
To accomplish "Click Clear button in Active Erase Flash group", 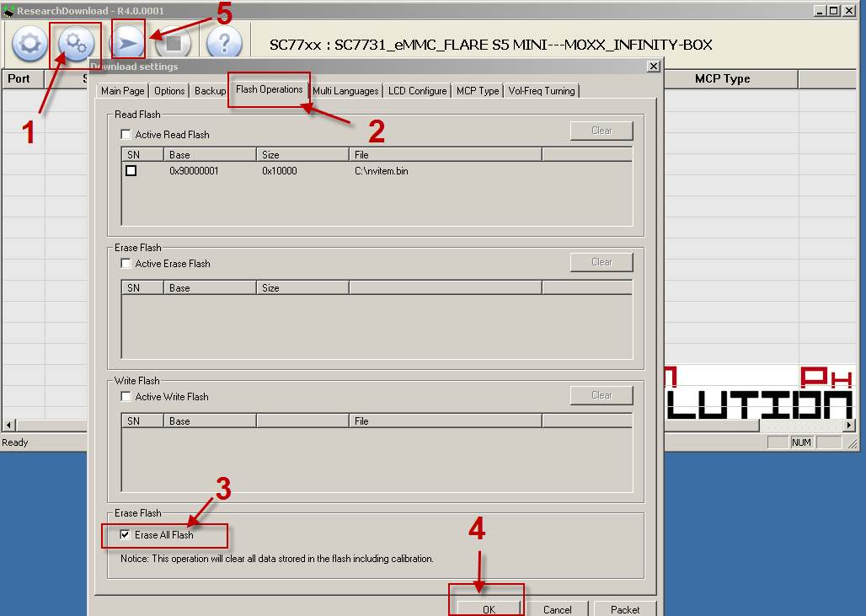I will [601, 262].
